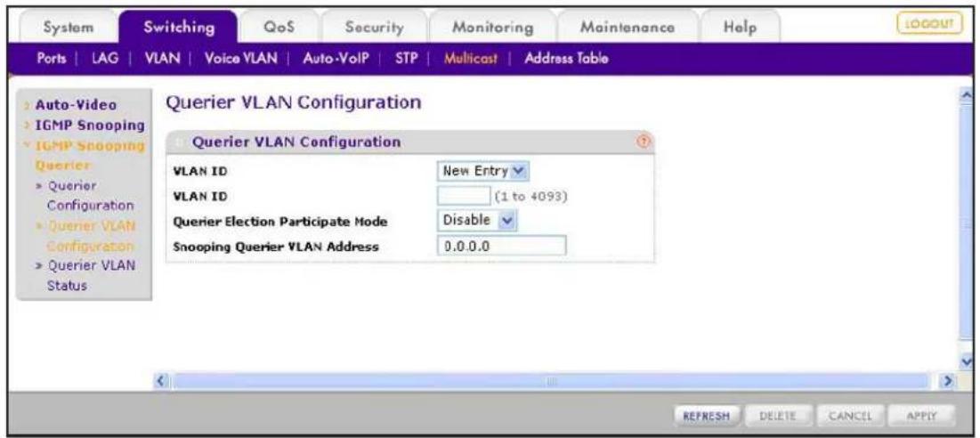Image resolution: width=980 pixels, height=438 pixels.
Task: Open the Auto-VoIP submenu
Action: [335, 59]
